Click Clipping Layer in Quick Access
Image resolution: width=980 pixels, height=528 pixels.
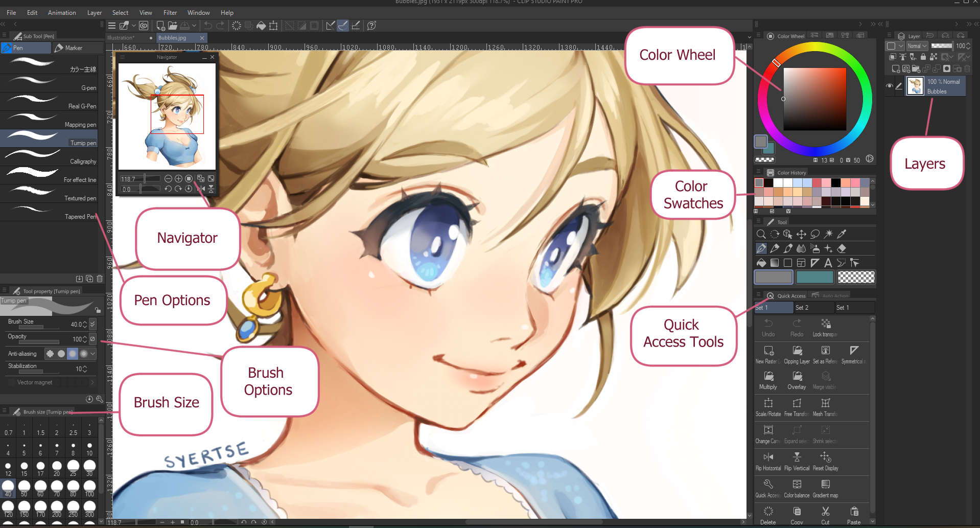point(797,354)
